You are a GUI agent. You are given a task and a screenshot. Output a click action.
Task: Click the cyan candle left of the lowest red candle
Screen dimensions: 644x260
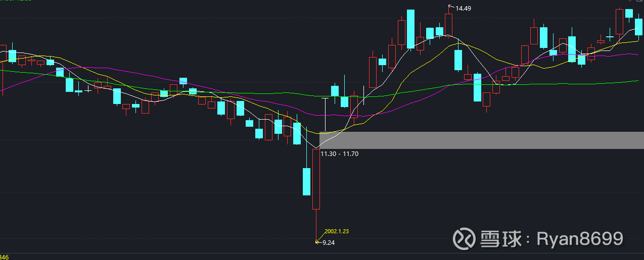(x=306, y=181)
